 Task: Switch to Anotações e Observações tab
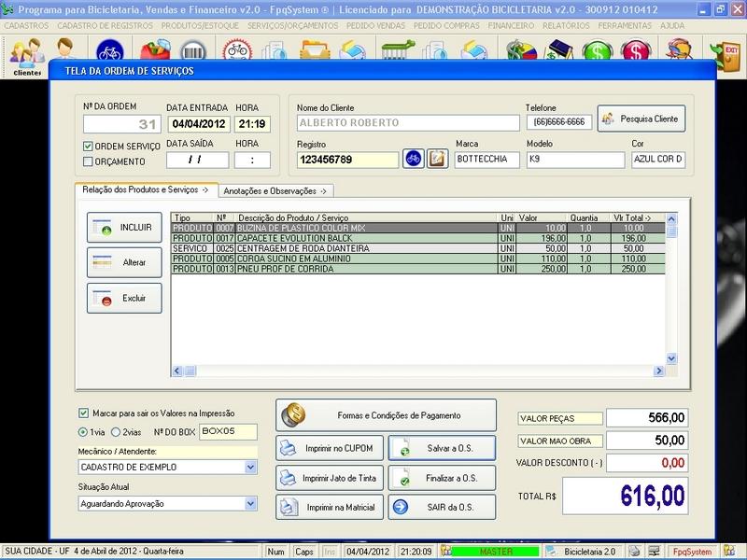pos(275,190)
